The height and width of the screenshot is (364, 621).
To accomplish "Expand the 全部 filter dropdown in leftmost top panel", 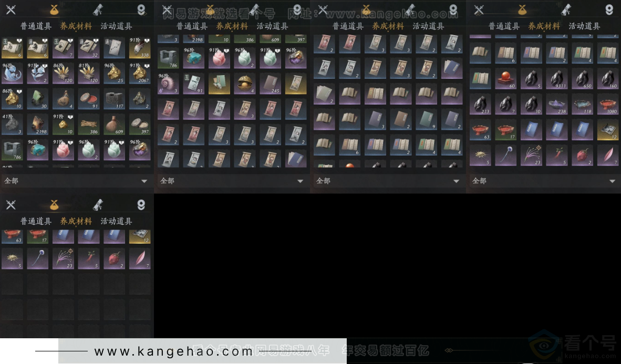I will point(144,181).
